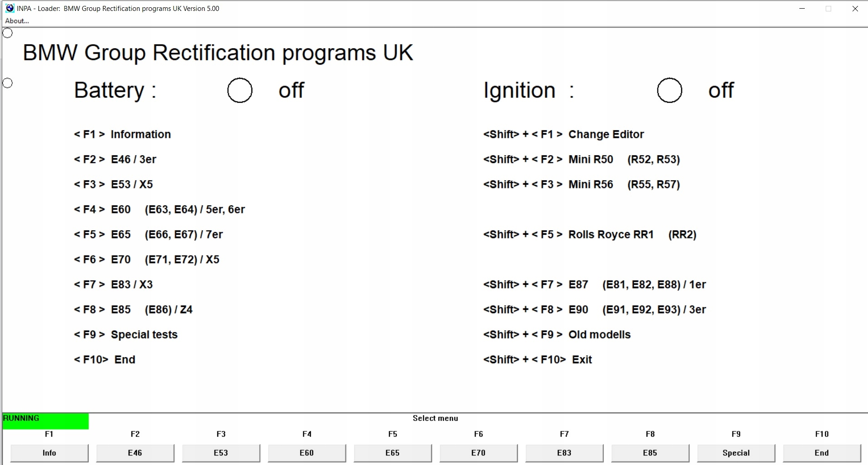Open the E60 model menu button
The image size is (868, 465).
click(307, 453)
